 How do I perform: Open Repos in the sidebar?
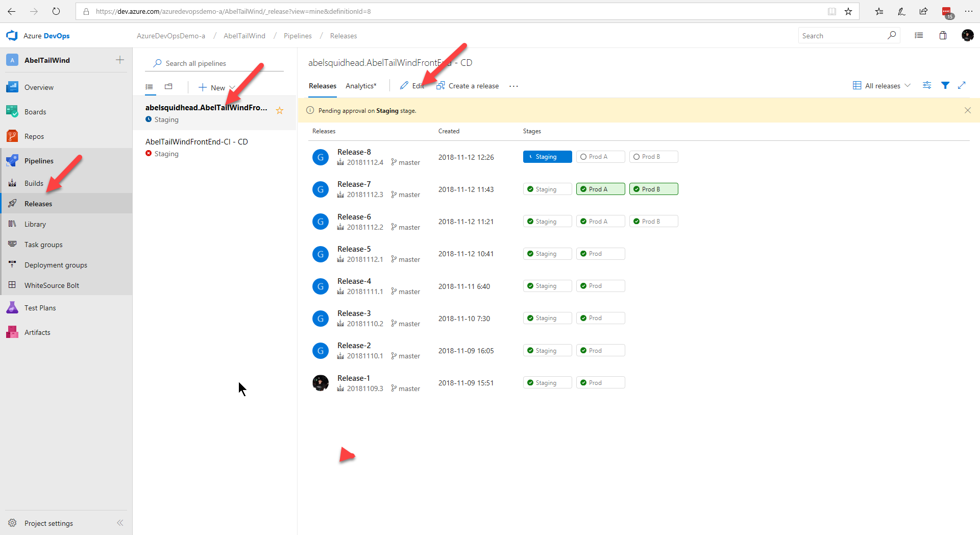34,136
